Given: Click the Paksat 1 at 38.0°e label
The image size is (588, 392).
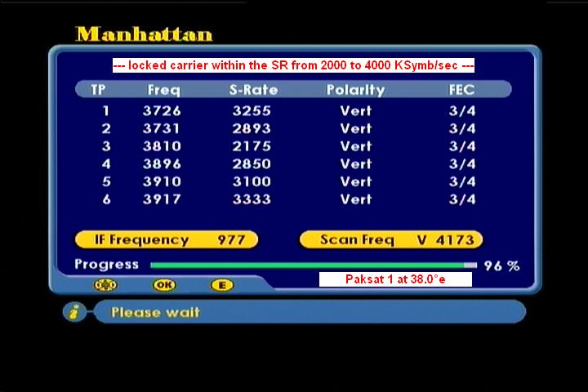Looking at the screenshot, I should (395, 279).
